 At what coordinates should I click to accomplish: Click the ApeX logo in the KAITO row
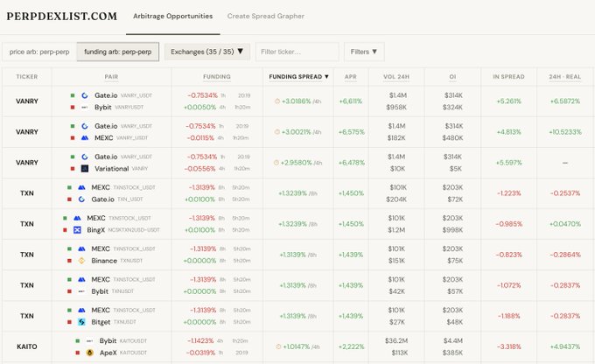click(89, 353)
